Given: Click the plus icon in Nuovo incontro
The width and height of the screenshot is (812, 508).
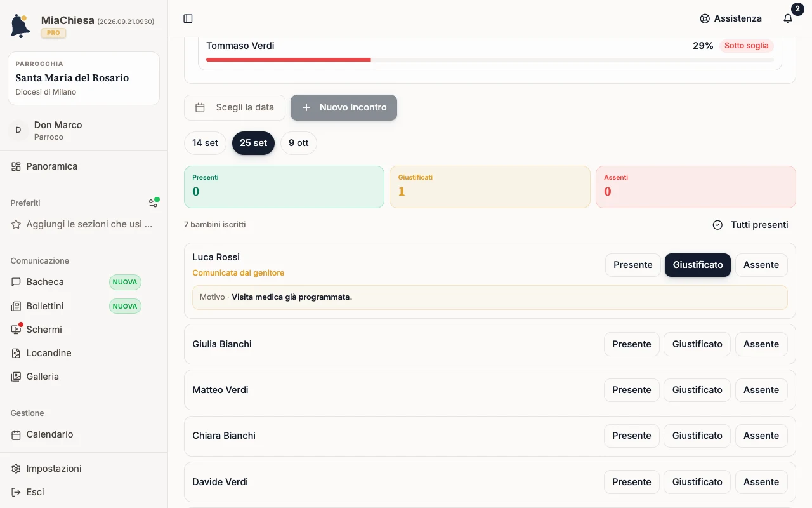Looking at the screenshot, I should coord(306,107).
